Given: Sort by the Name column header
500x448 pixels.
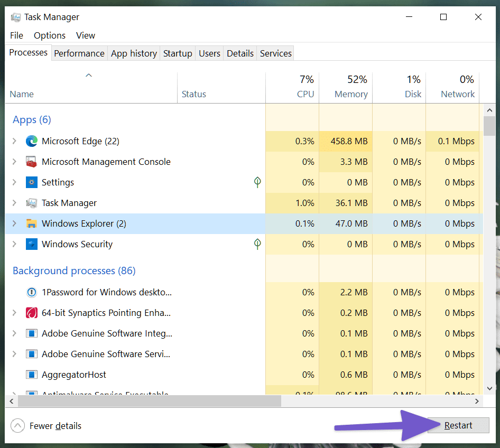Looking at the screenshot, I should click(x=91, y=88).
